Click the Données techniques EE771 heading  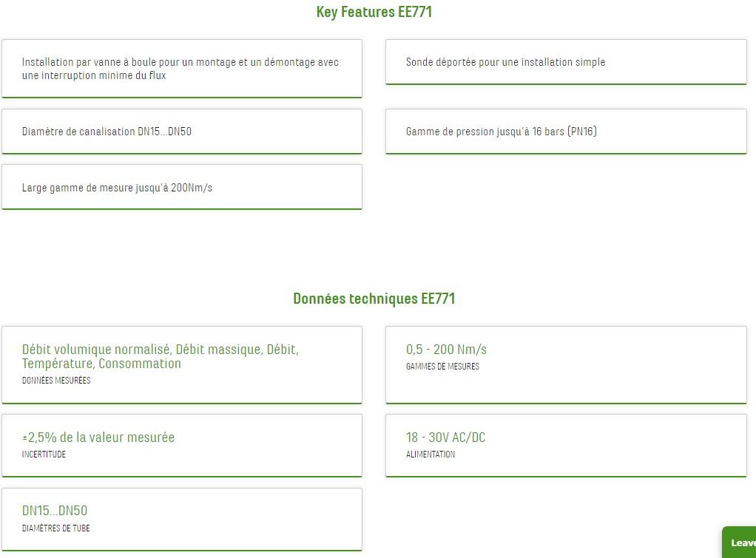374,299
